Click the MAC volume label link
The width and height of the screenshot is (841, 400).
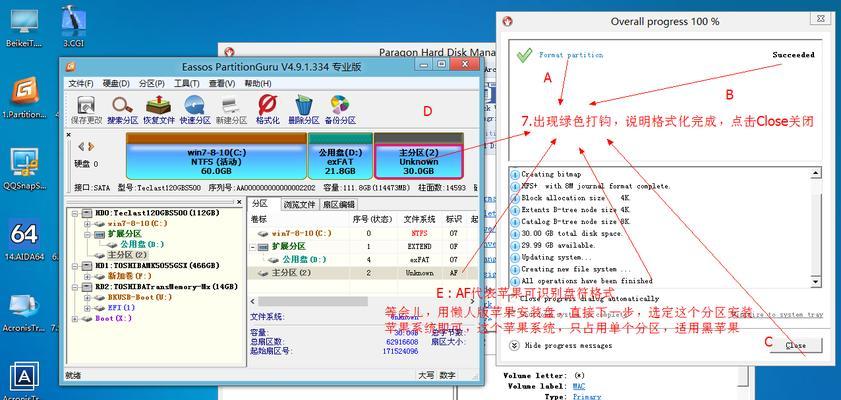pyautogui.click(x=579, y=386)
